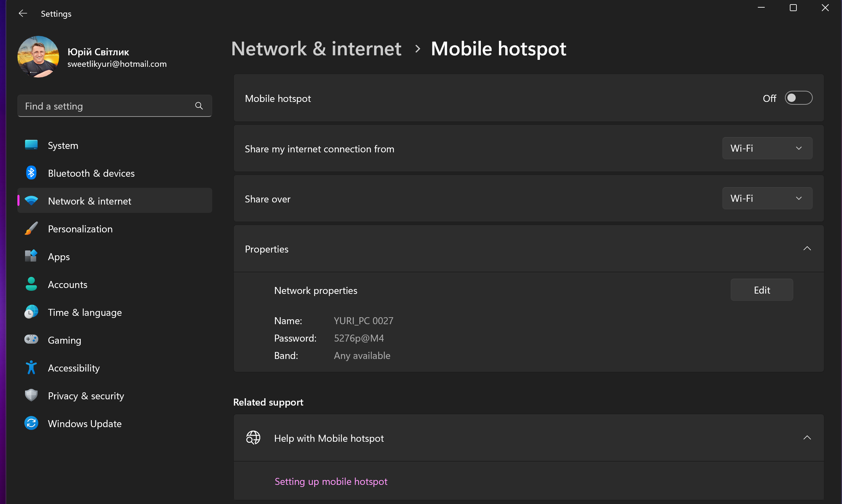Expand the Properties section chevron
The width and height of the screenshot is (842, 504).
(x=807, y=248)
